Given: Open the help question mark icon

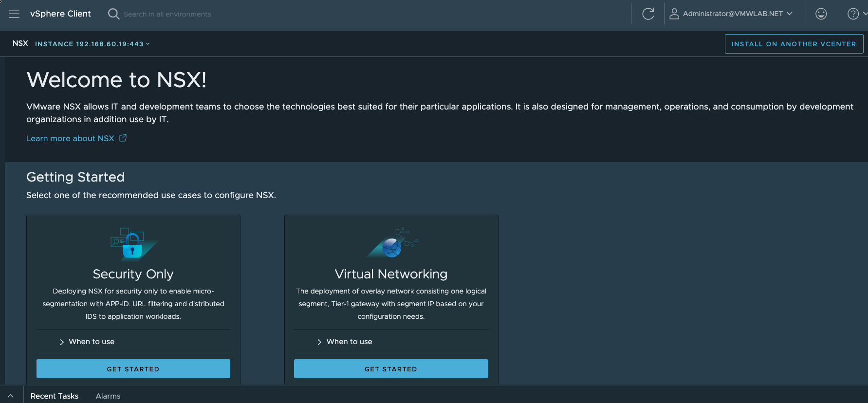Looking at the screenshot, I should (853, 14).
